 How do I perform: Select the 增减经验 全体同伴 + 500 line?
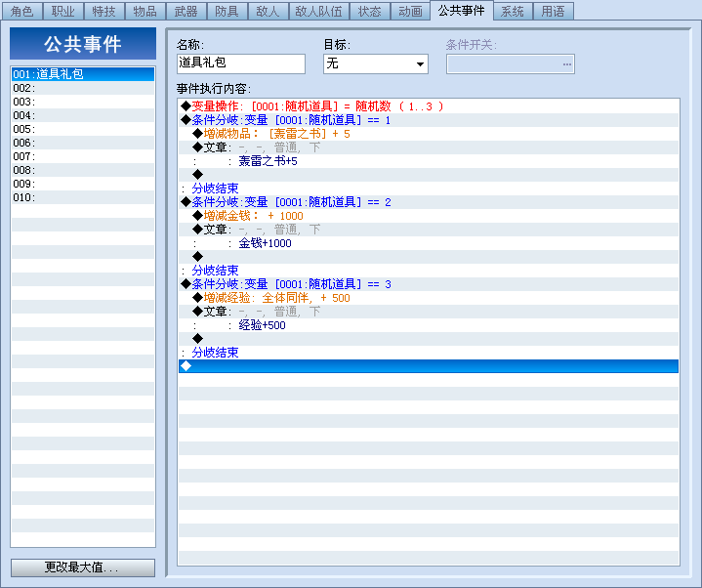pyautogui.click(x=429, y=298)
